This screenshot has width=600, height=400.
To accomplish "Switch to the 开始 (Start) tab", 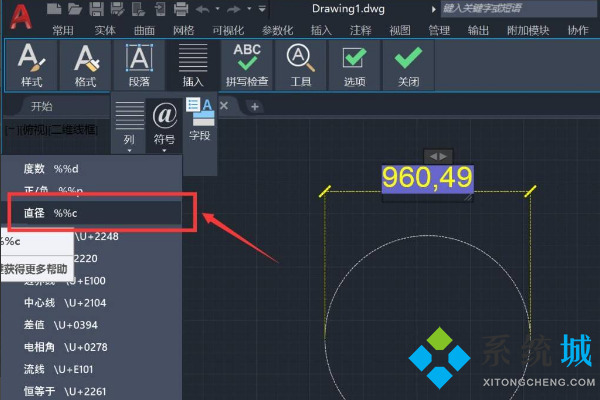I will coord(42,106).
